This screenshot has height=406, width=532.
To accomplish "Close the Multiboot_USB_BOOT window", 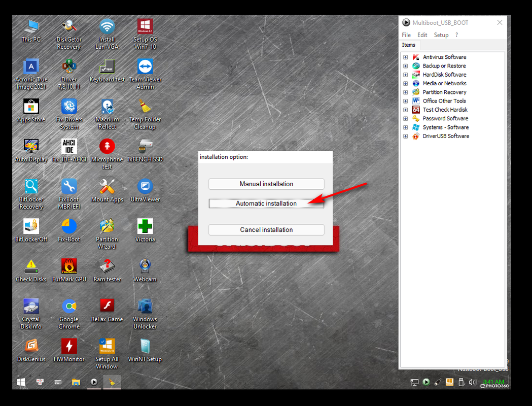I will (x=500, y=22).
